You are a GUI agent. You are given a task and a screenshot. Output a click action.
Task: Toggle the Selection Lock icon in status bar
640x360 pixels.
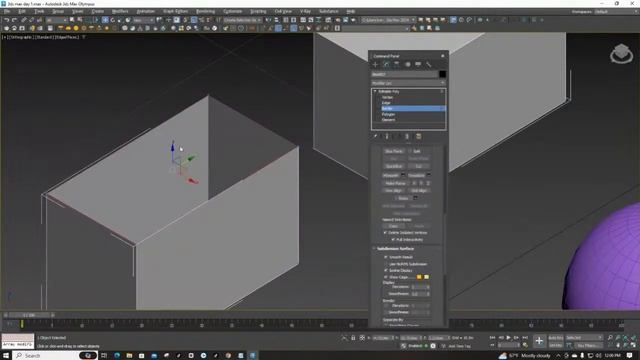point(353,338)
